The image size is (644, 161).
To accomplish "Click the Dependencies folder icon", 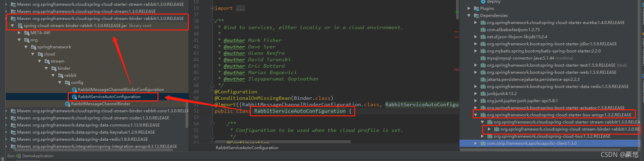I will pos(476,16).
